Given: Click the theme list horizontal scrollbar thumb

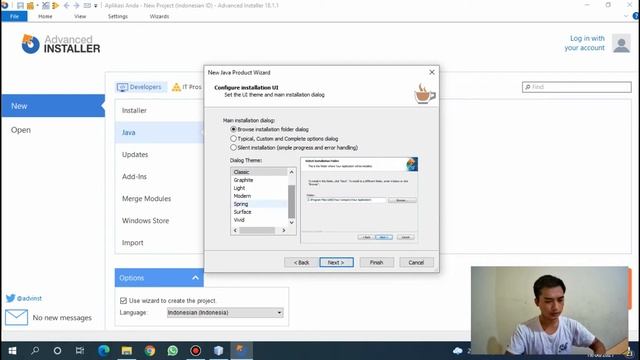Looking at the screenshot, I should 257,231.
